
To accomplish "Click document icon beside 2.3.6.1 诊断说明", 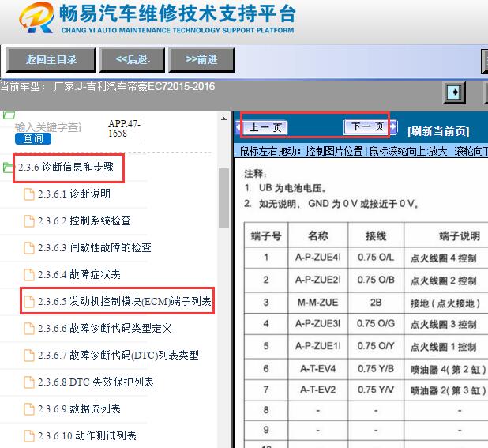I will click(x=29, y=194).
